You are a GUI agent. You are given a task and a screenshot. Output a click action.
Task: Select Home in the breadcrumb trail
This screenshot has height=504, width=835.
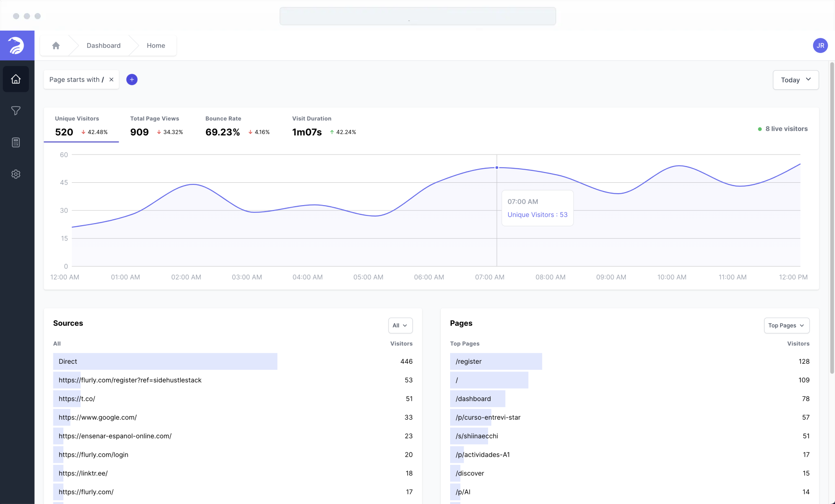[x=155, y=45]
